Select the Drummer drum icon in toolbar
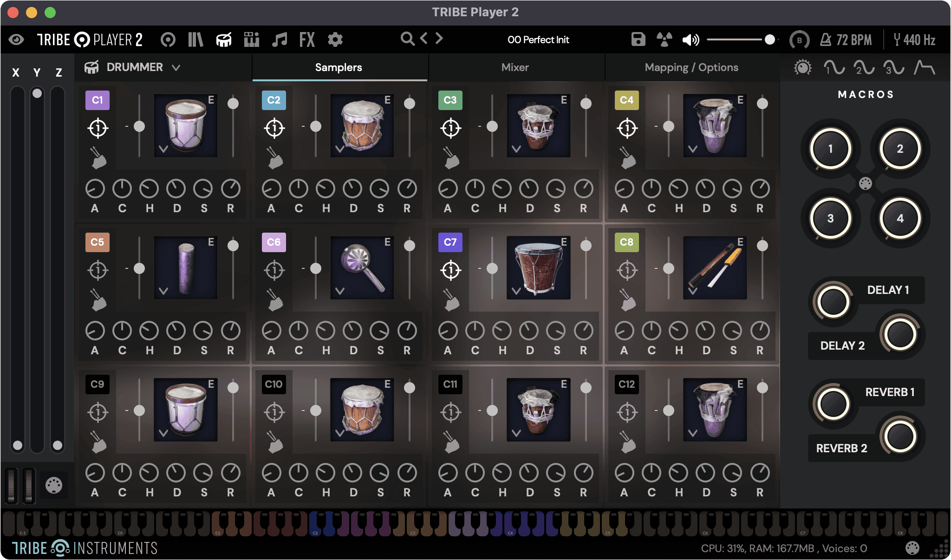Screen dimensions: 951x560 click(223, 39)
